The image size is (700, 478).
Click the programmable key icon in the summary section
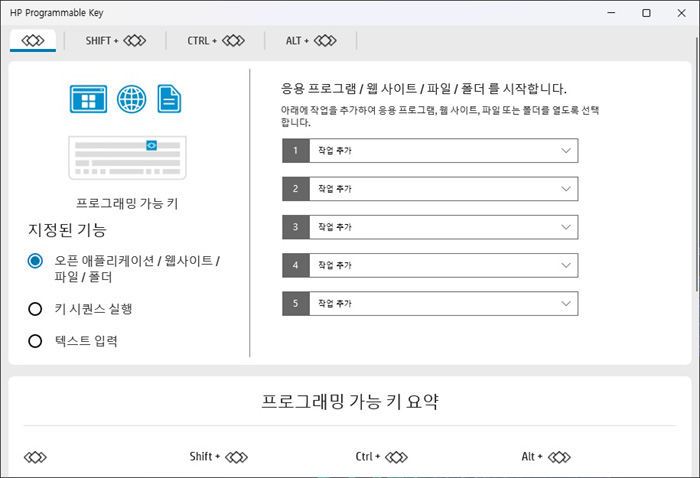coord(35,457)
